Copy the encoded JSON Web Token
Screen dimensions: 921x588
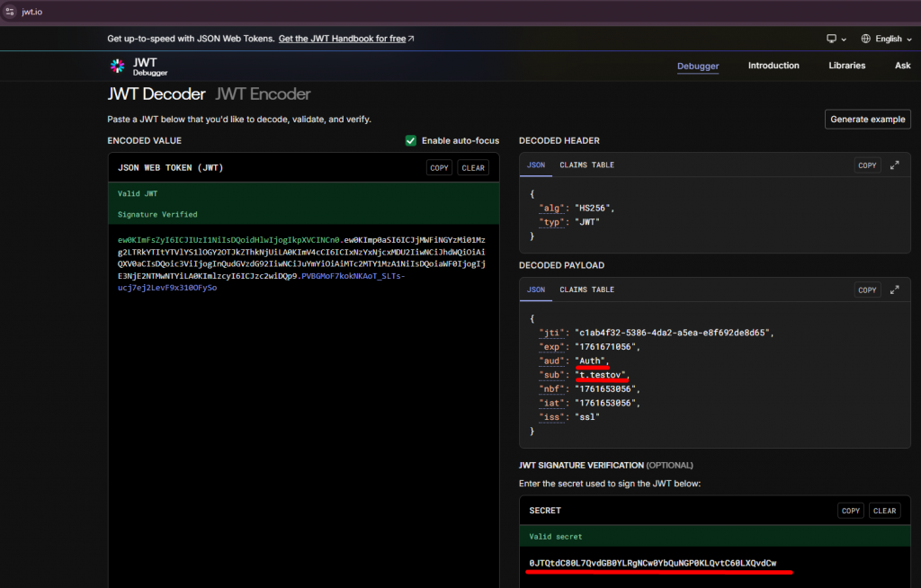click(439, 168)
